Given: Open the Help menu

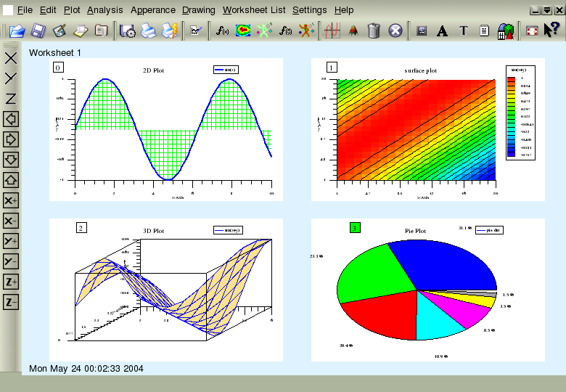Looking at the screenshot, I should tap(344, 10).
